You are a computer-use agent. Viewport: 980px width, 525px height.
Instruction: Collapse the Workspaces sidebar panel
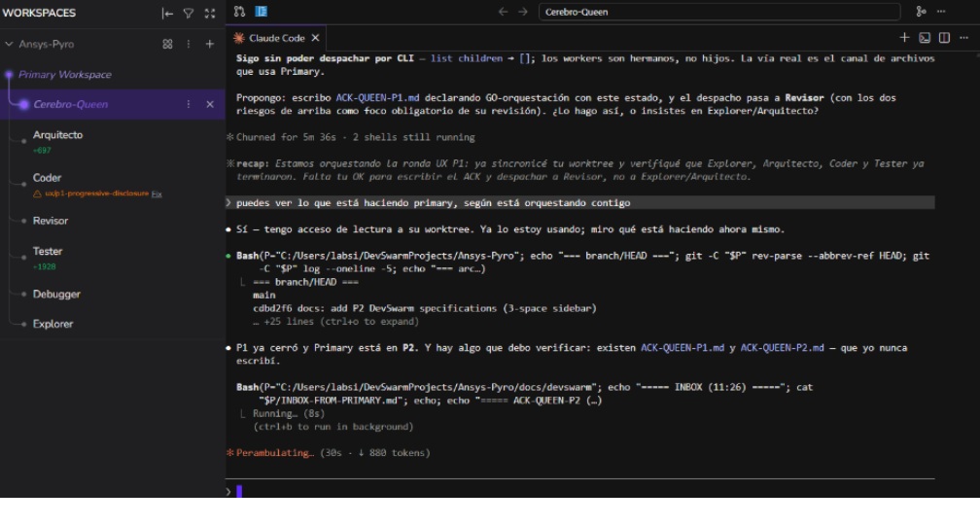pyautogui.click(x=167, y=13)
